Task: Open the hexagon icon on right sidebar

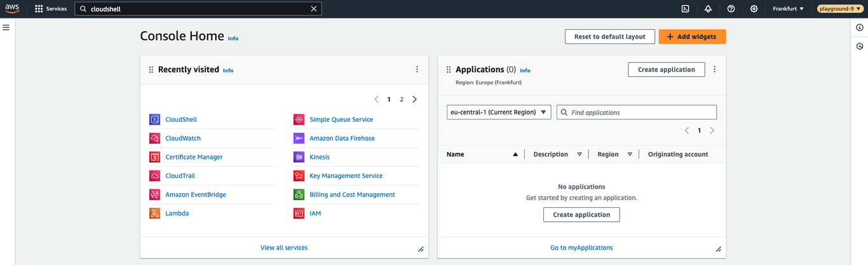Action: coord(860,46)
